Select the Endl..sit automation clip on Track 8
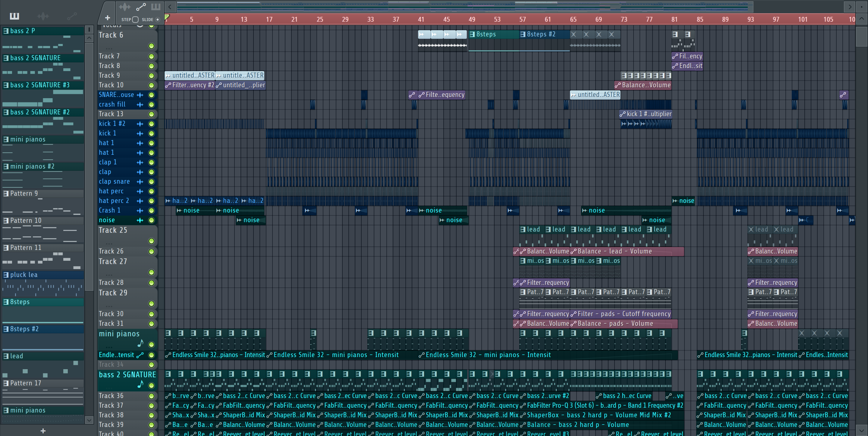The image size is (868, 436). click(687, 66)
